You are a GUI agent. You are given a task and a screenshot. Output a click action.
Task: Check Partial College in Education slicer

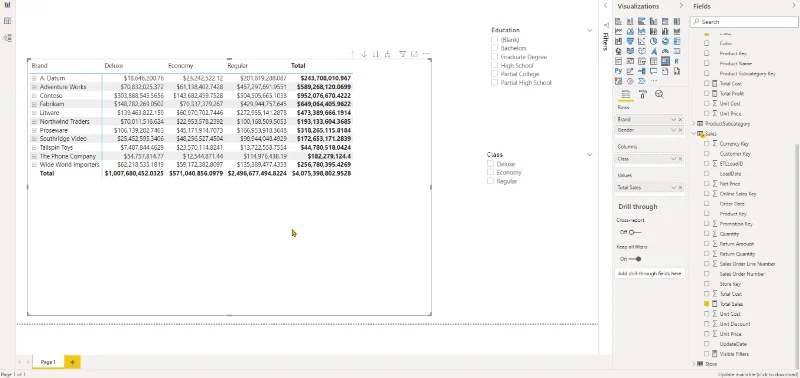(494, 74)
